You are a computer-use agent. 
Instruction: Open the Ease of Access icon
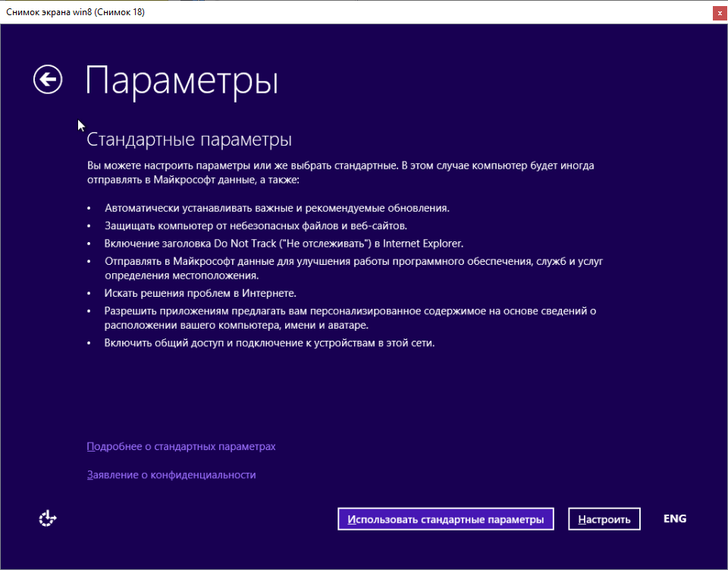[x=47, y=518]
